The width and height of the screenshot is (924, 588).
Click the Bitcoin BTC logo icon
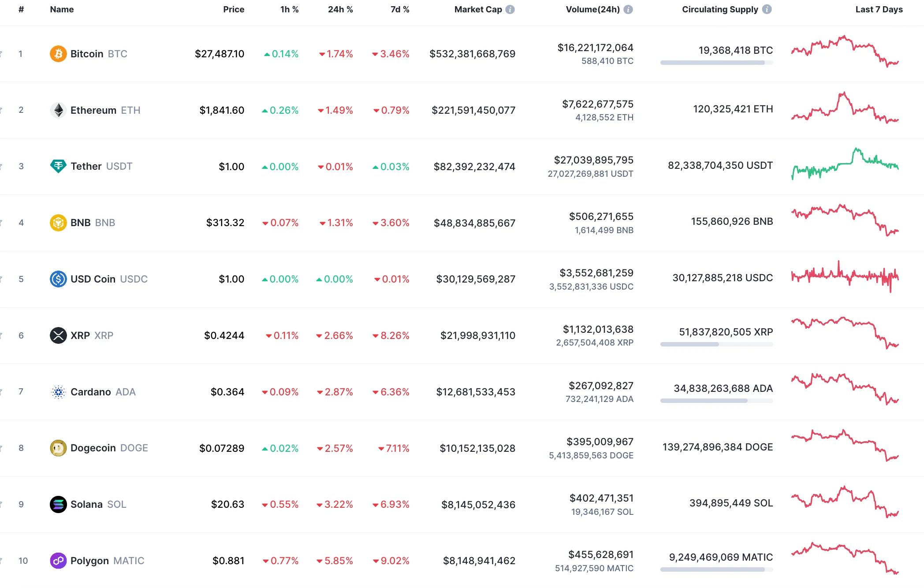pos(58,54)
